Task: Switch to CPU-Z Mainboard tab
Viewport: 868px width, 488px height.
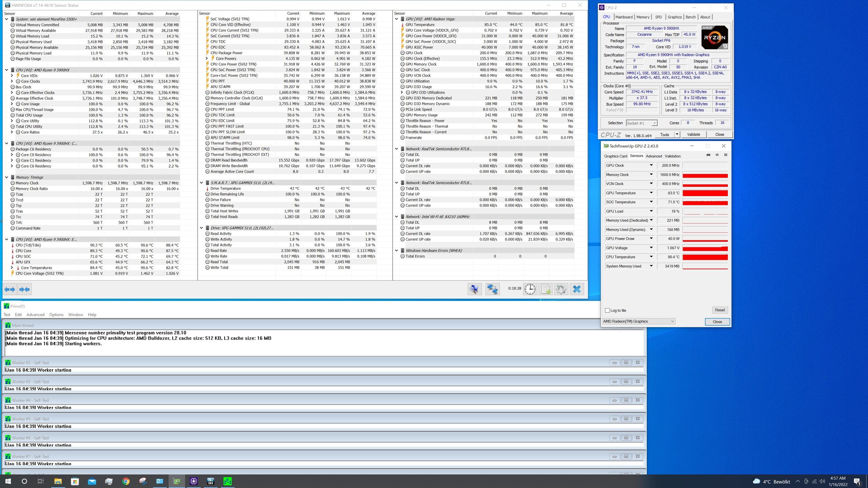Action: point(624,17)
